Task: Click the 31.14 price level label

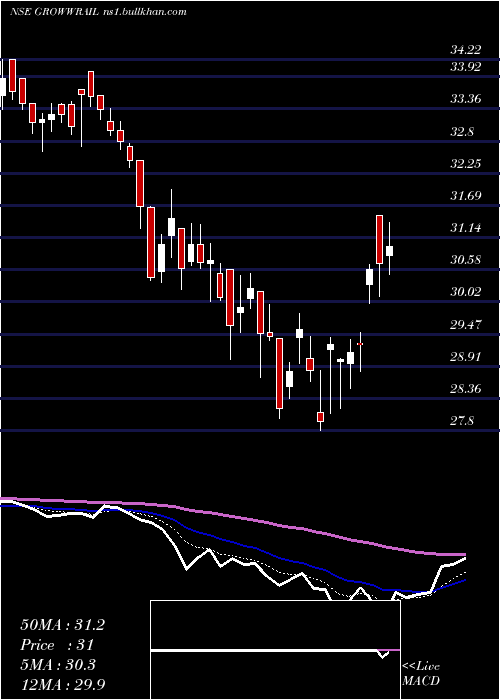Action: (465, 228)
